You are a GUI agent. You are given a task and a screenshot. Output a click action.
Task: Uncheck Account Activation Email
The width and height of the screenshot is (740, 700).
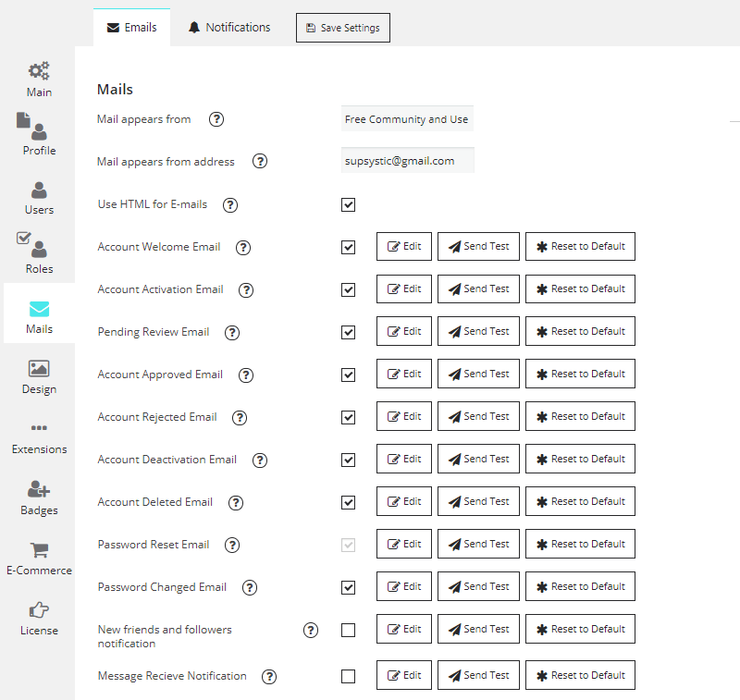pyautogui.click(x=349, y=289)
